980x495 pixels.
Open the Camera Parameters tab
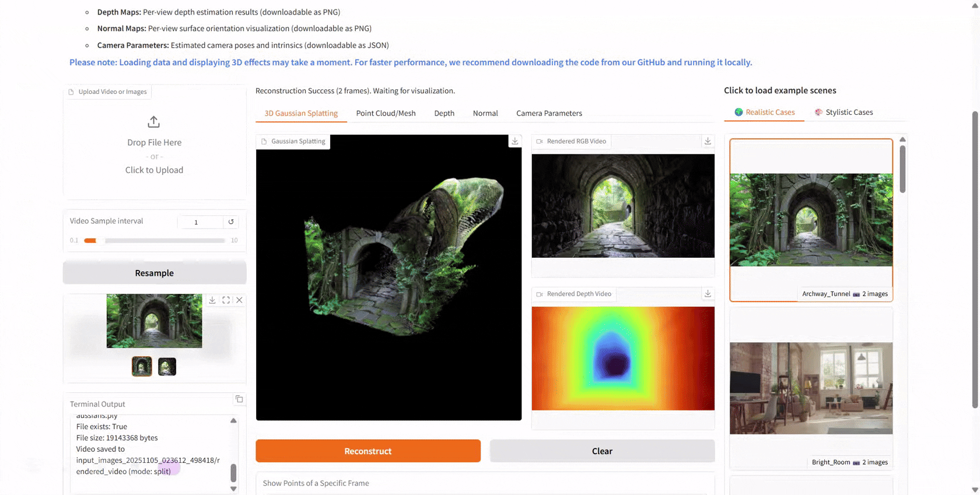[549, 113]
